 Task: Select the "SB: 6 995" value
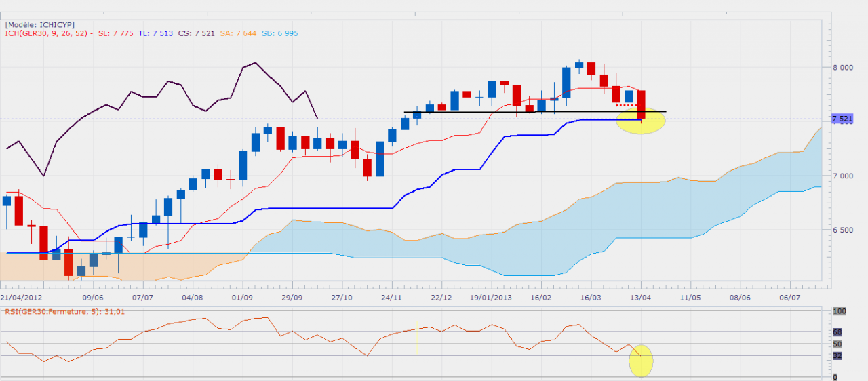[x=279, y=33]
